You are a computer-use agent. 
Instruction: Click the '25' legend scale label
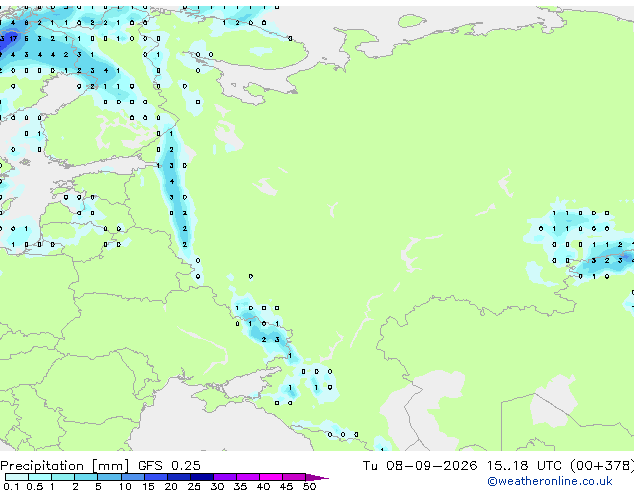(x=194, y=486)
